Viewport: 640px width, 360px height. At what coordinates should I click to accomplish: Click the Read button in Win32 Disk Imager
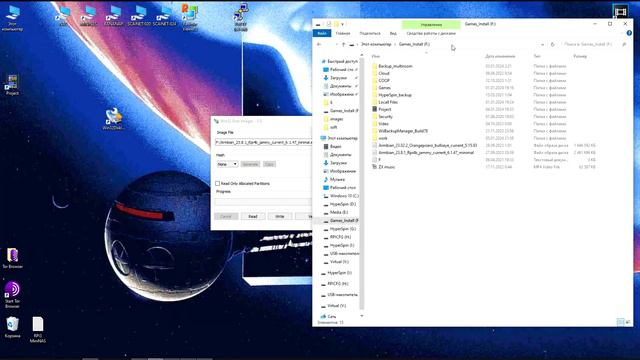253,216
